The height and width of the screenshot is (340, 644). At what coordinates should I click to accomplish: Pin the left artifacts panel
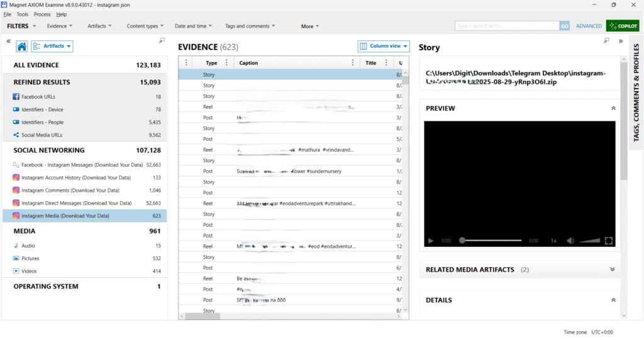tap(162, 40)
